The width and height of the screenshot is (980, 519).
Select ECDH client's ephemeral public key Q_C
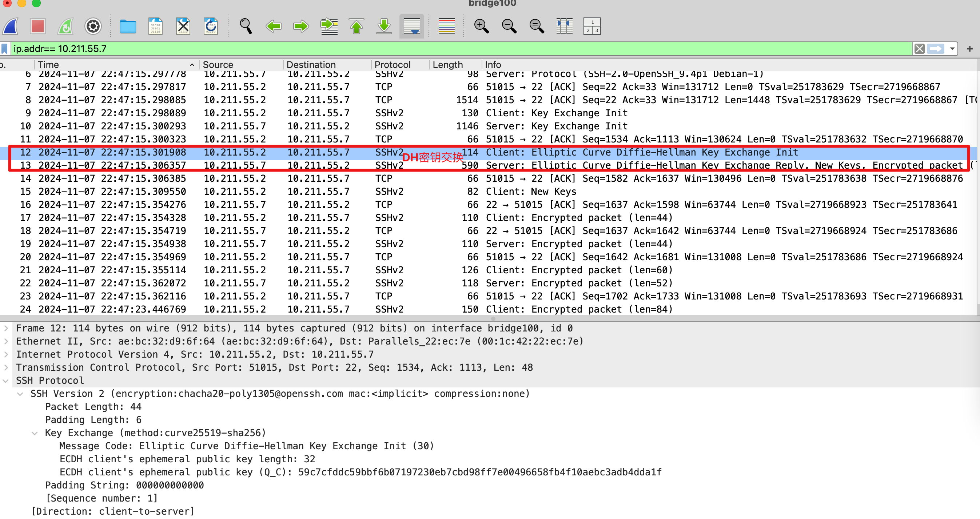pos(360,472)
